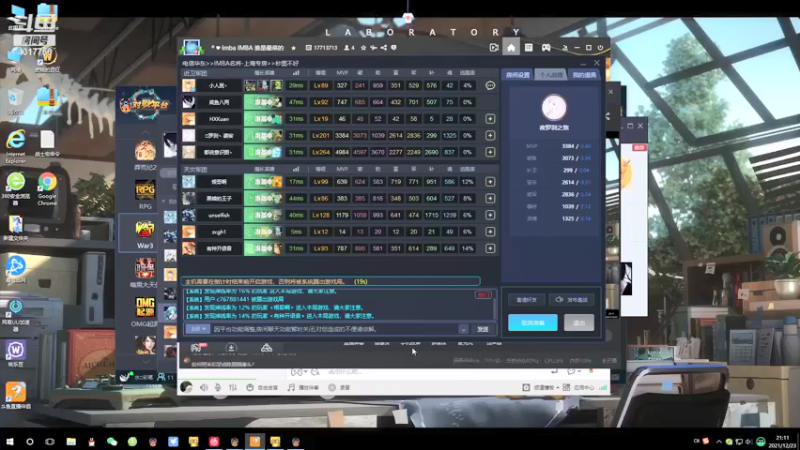Click the outline star icon in header

click(363, 47)
